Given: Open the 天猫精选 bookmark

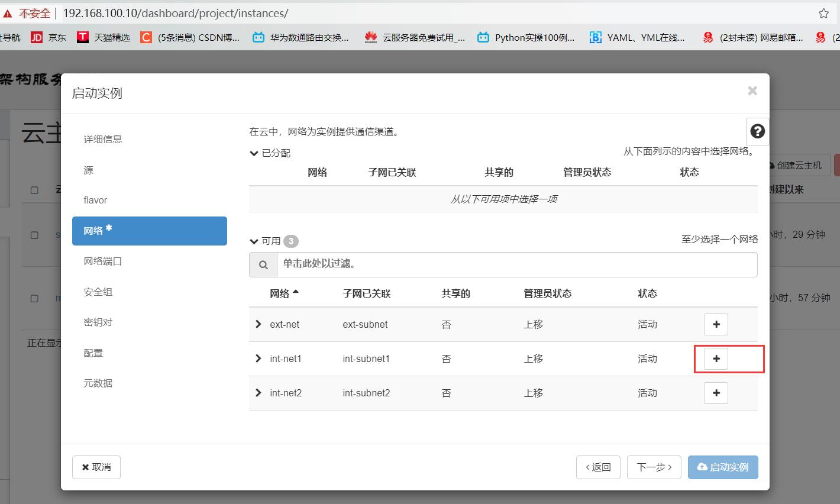Looking at the screenshot, I should click(104, 37).
